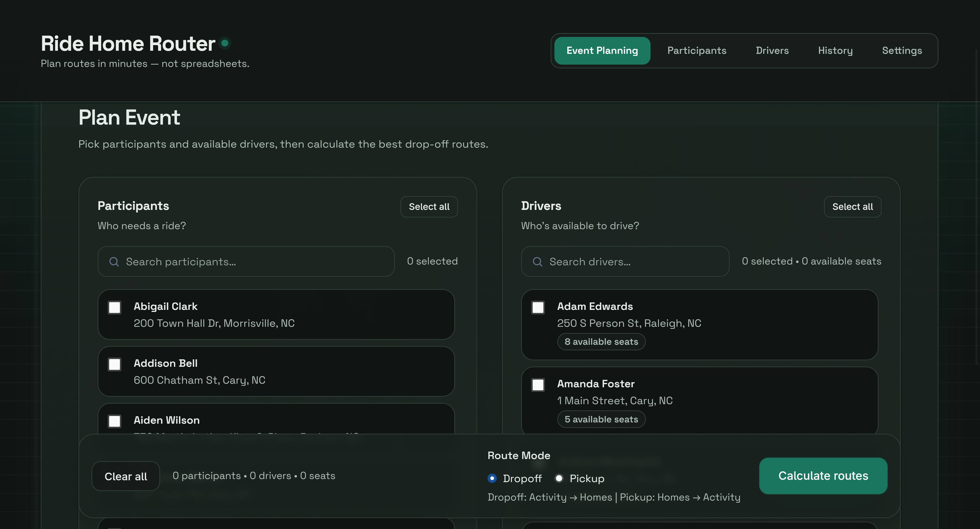Select all participants

tap(429, 207)
